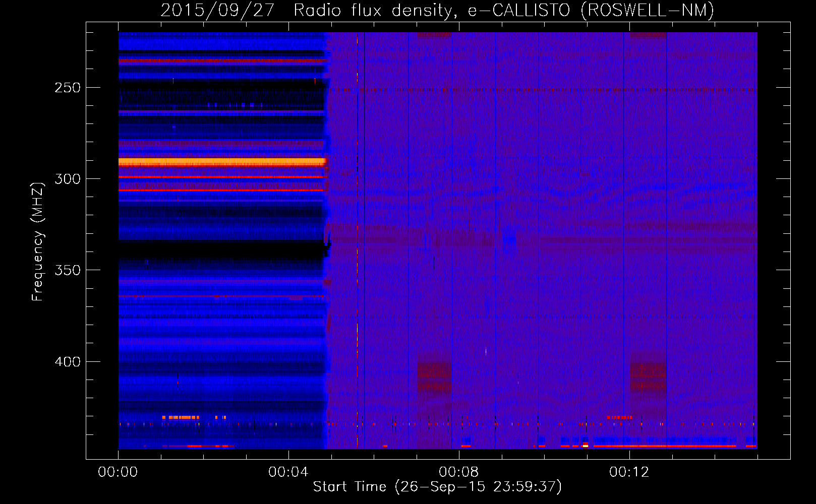
Task: Click the "Start Time (26-Sep-15 23:59:37)" axis label
Action: (437, 487)
